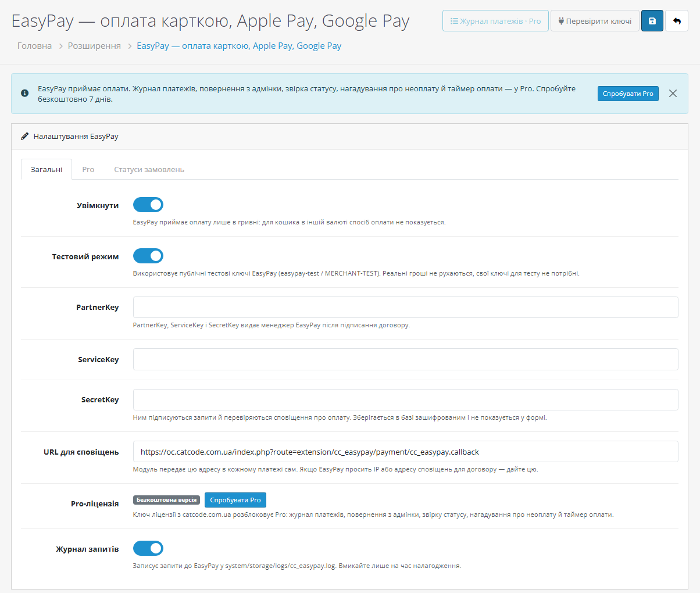The width and height of the screenshot is (700, 593).
Task: Dismiss the Pro info alert with X
Action: click(x=673, y=93)
